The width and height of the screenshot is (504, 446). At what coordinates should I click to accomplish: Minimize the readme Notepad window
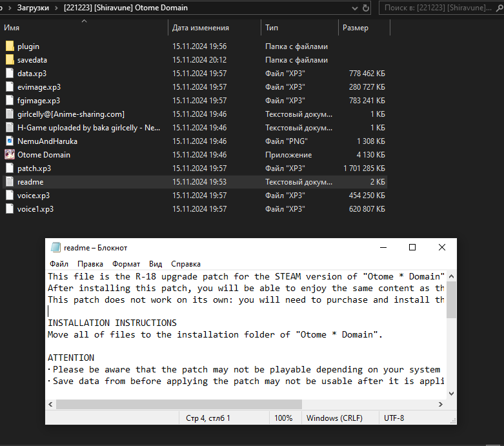coord(383,247)
